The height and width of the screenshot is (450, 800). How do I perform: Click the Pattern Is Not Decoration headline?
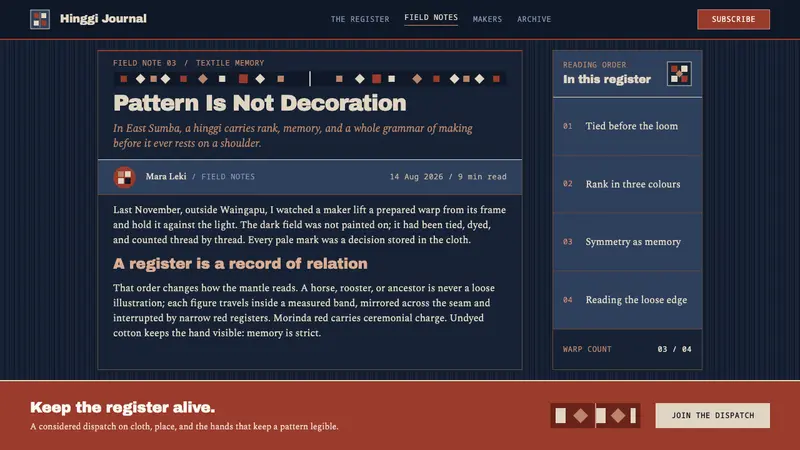tap(260, 103)
